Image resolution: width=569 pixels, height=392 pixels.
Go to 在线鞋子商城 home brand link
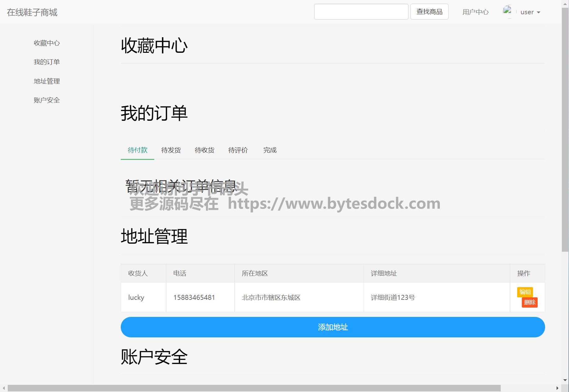[32, 12]
